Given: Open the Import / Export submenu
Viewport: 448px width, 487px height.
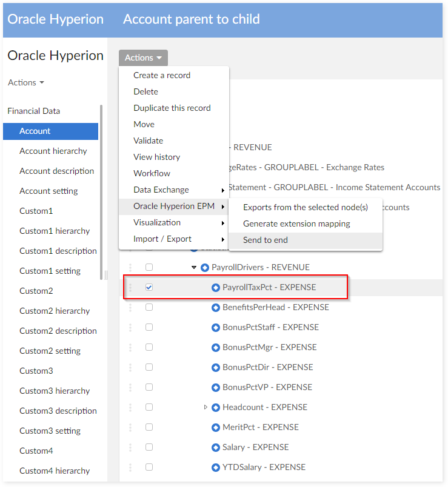Looking at the screenshot, I should point(162,239).
